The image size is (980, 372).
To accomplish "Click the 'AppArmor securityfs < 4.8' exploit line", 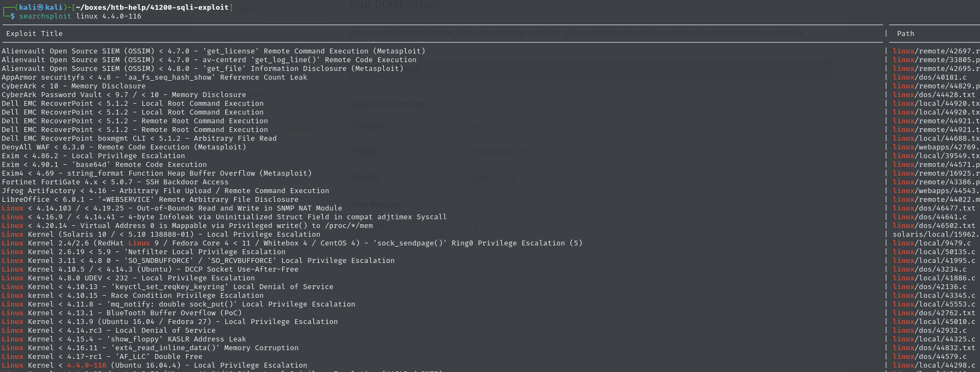I will pos(154,77).
